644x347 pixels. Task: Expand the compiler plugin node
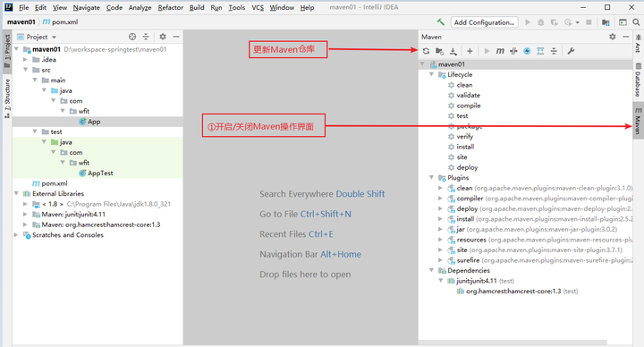[440, 199]
